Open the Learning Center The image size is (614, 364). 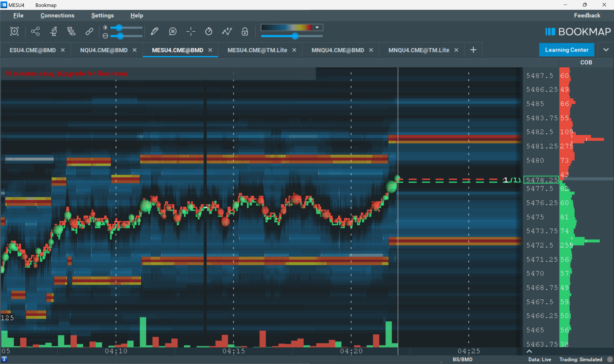tap(567, 50)
